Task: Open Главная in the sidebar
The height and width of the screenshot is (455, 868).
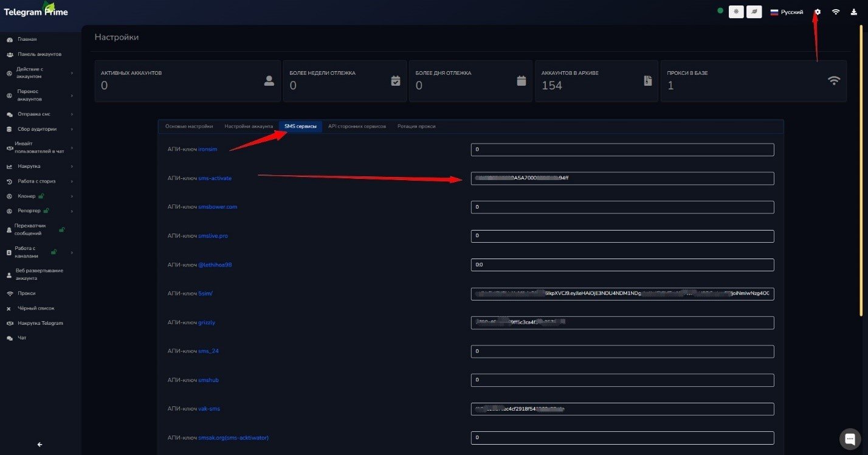Action: 27,40
